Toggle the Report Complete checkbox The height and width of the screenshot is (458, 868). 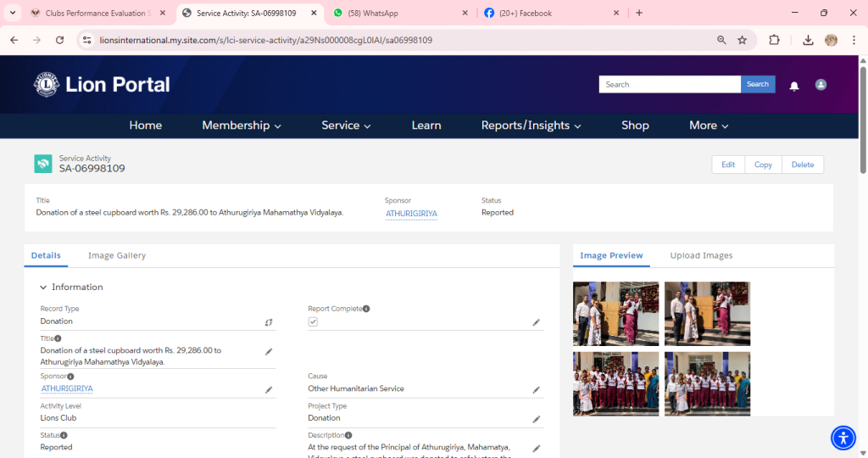313,321
